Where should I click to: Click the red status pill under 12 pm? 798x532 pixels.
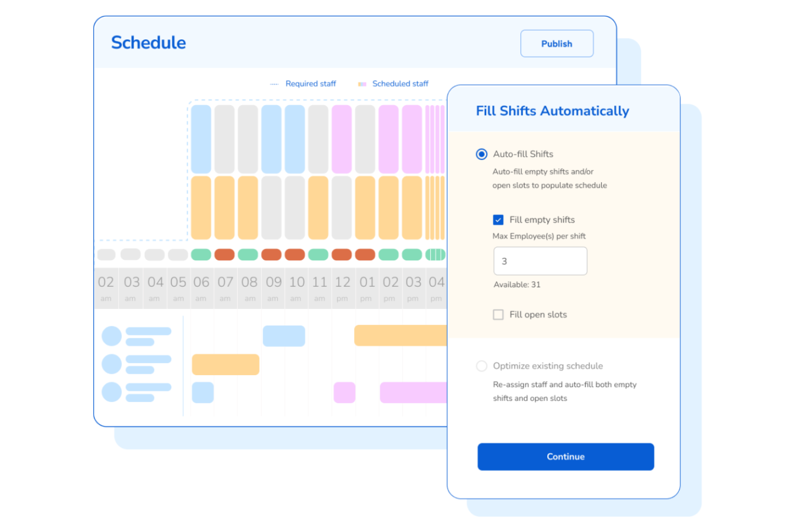343,254
